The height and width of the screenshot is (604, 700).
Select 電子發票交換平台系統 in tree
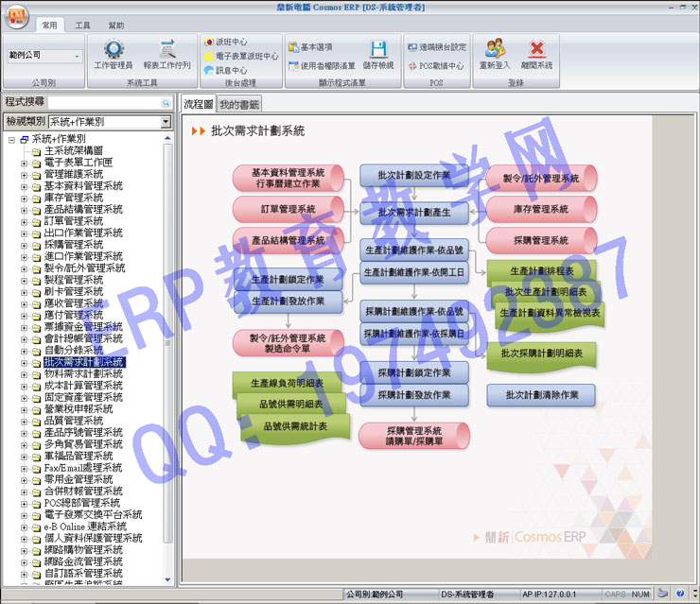click(94, 515)
